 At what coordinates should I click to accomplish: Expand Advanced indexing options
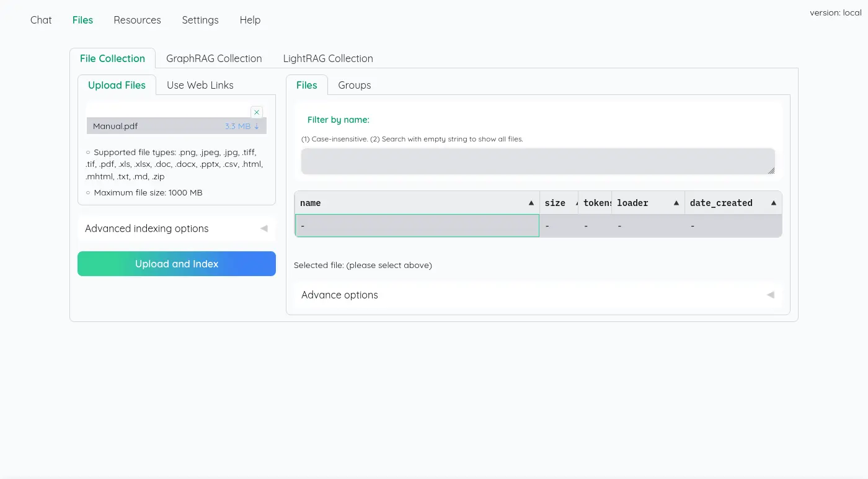pyautogui.click(x=177, y=228)
